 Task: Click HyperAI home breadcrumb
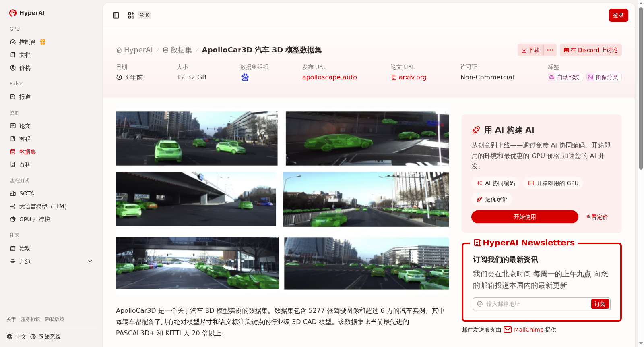click(x=134, y=50)
